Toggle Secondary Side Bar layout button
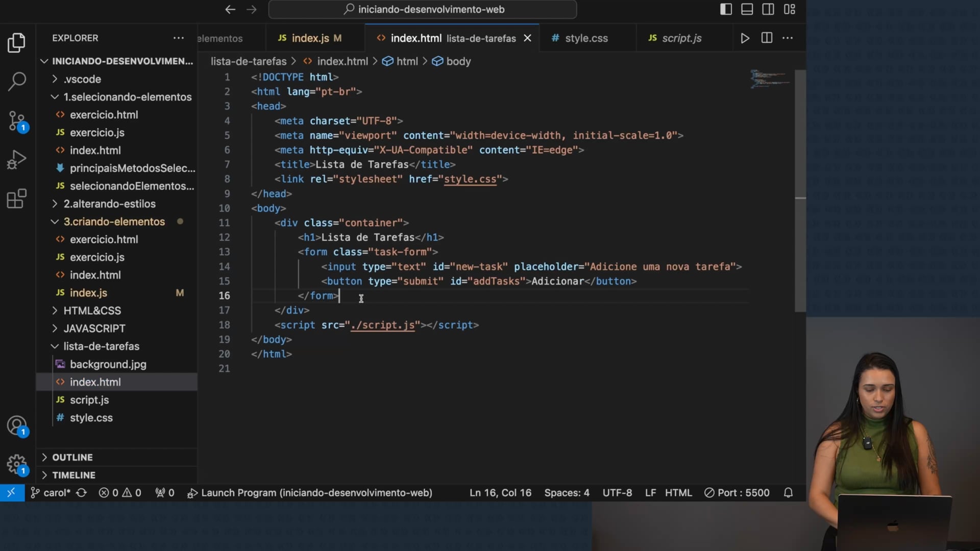Viewport: 980px width, 551px height. [768, 9]
